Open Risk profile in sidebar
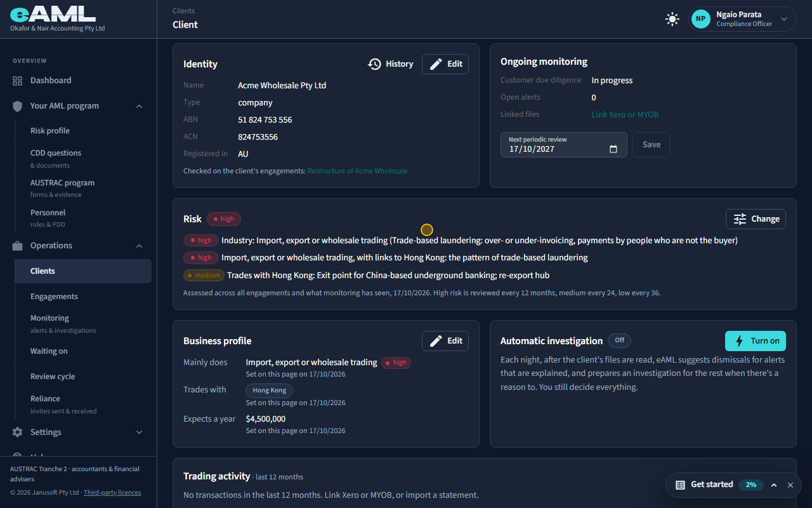The image size is (812, 508). pos(83,131)
